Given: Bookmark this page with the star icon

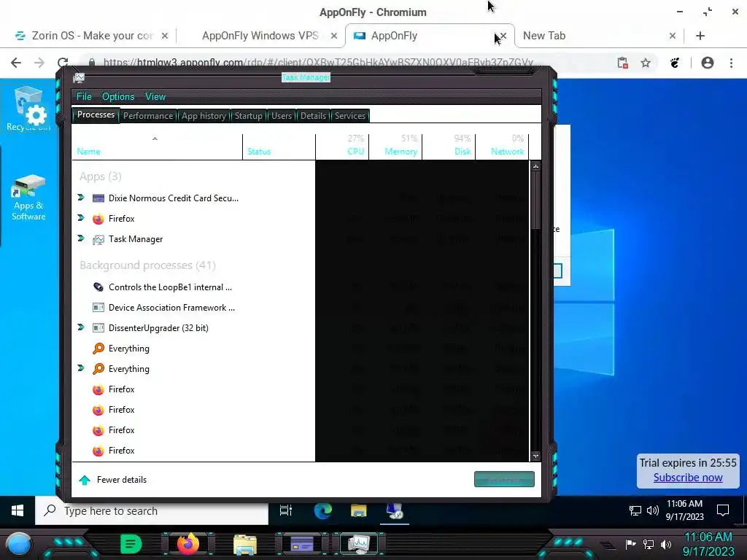Looking at the screenshot, I should (646, 63).
